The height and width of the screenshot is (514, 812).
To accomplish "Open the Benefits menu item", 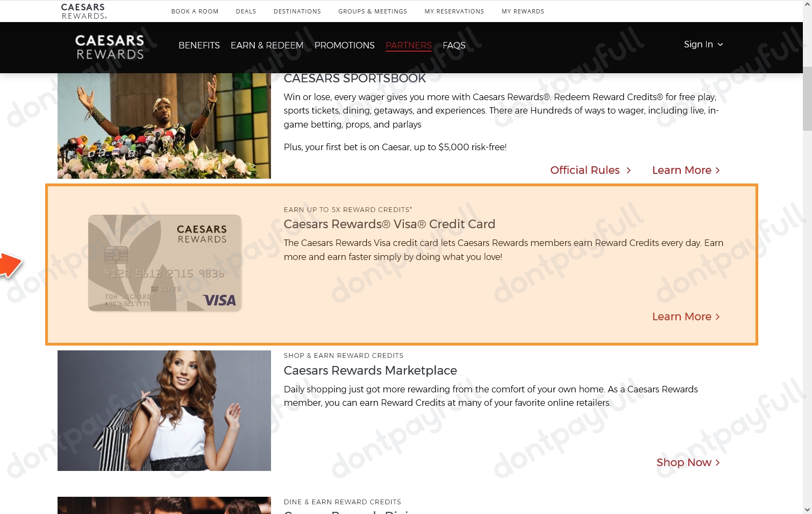I will click(199, 46).
